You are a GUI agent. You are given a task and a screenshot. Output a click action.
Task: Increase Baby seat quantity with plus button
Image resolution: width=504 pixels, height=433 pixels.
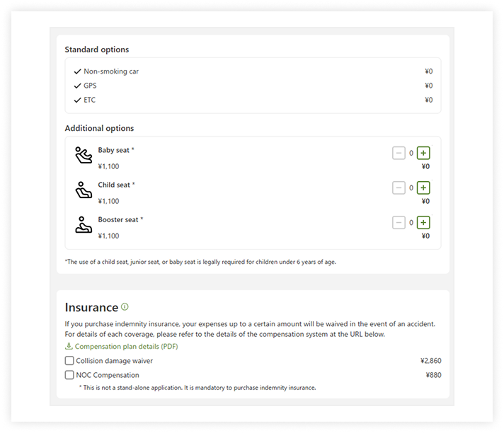tap(423, 154)
